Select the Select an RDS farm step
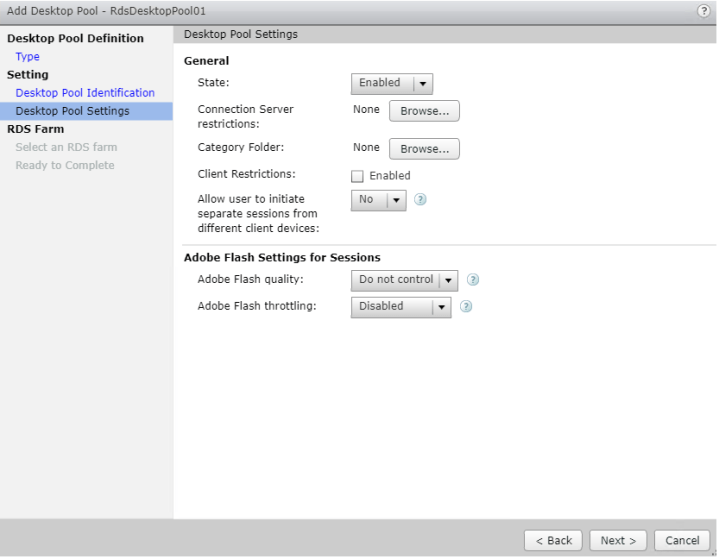The width and height of the screenshot is (719, 559). pyautogui.click(x=66, y=147)
